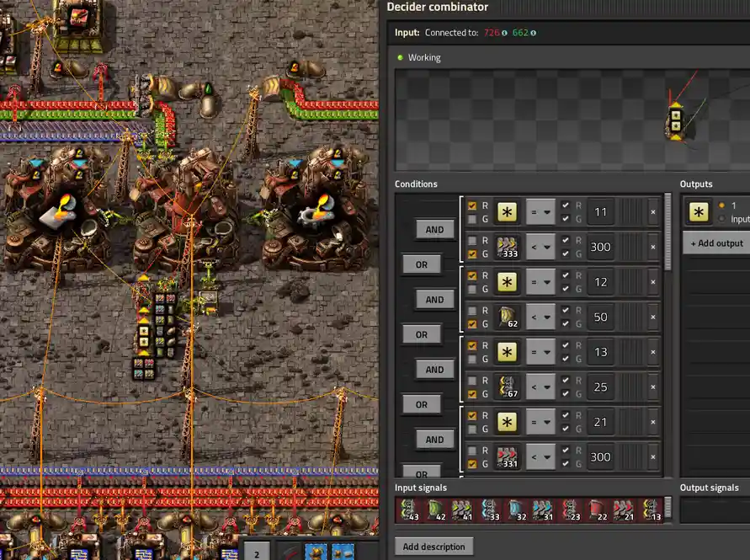Enable red wire R for splitter 67
Image resolution: width=750 pixels, height=560 pixels.
pyautogui.click(x=472, y=381)
